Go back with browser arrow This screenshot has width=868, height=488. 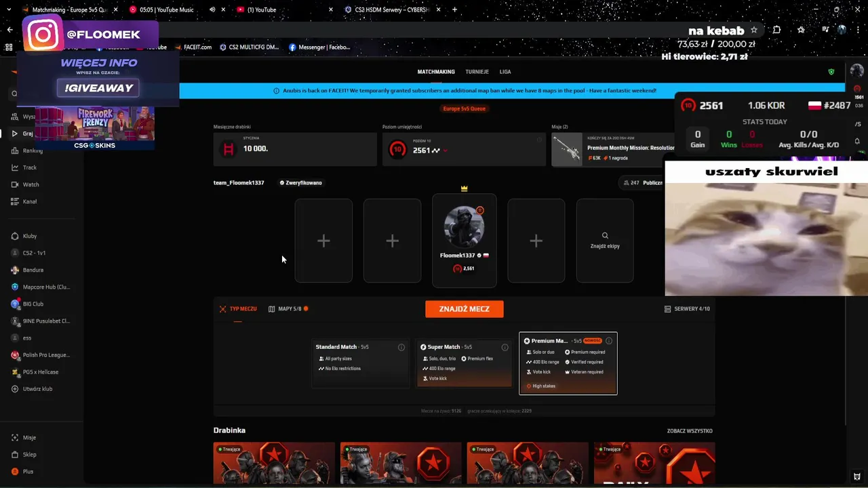coord(9,30)
